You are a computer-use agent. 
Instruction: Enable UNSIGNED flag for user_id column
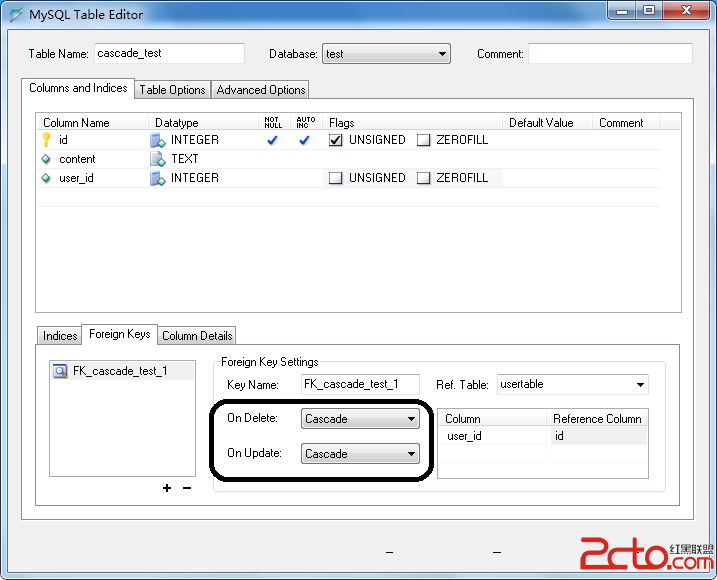(336, 178)
